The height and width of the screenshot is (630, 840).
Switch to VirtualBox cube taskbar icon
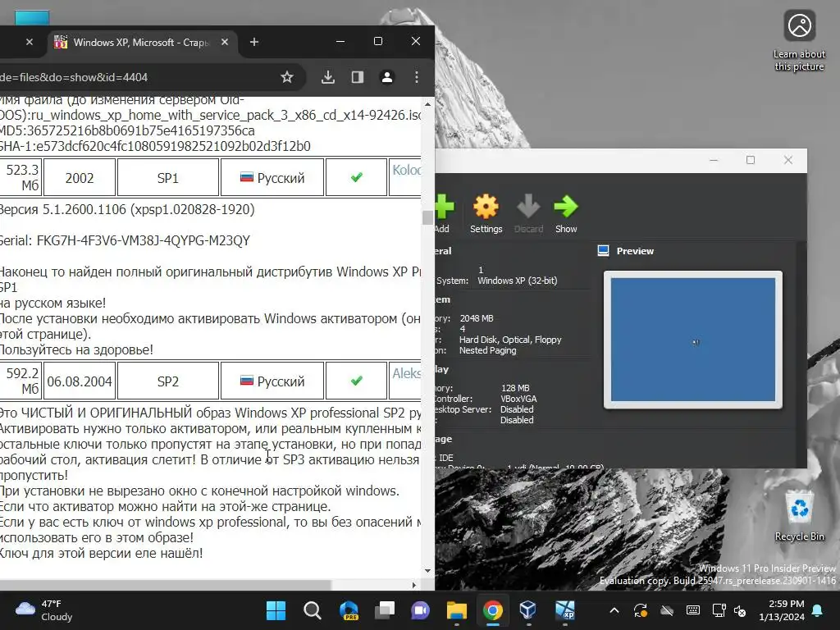[528, 610]
